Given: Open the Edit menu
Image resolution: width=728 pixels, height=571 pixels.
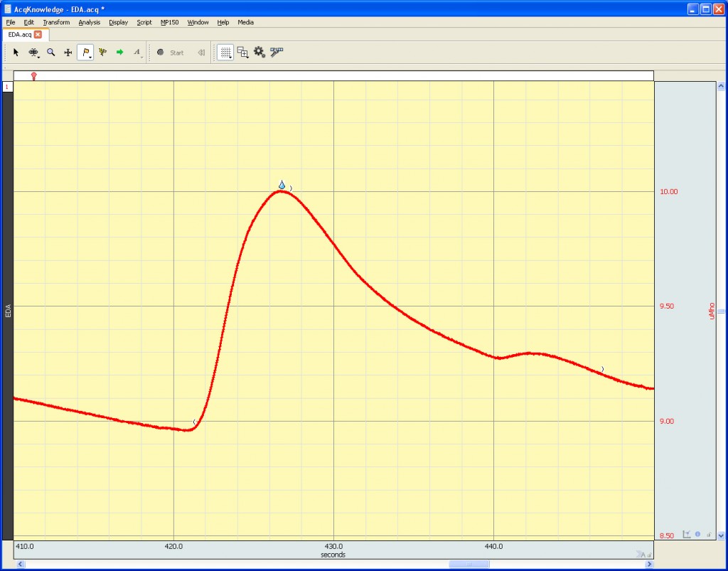Looking at the screenshot, I should pyautogui.click(x=28, y=22).
